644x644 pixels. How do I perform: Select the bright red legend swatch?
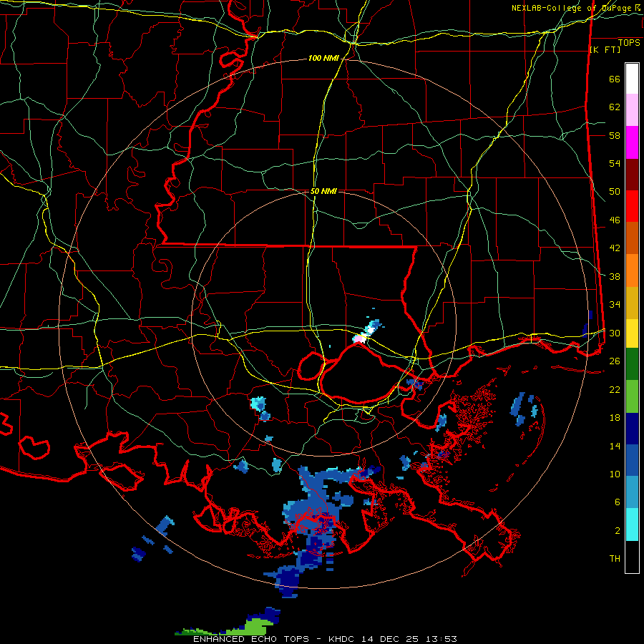click(632, 206)
